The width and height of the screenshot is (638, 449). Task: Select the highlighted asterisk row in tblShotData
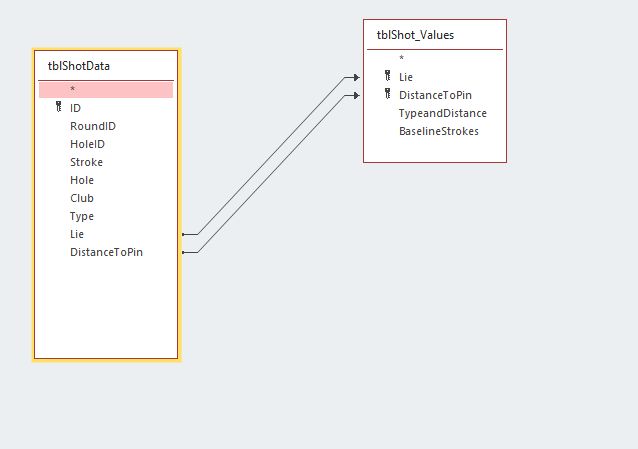coord(106,90)
